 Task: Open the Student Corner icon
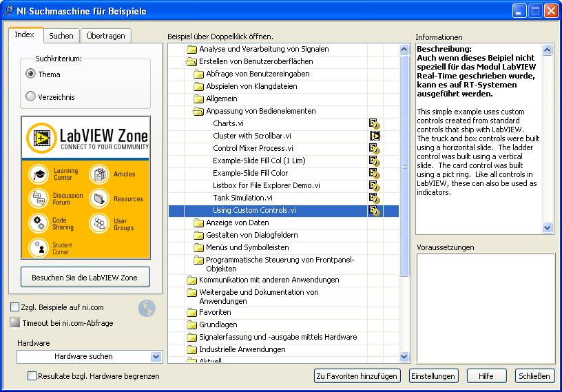click(39, 247)
